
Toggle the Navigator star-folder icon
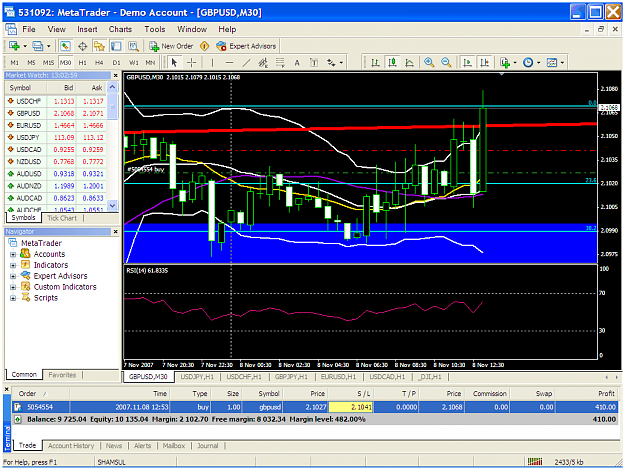coord(99,46)
